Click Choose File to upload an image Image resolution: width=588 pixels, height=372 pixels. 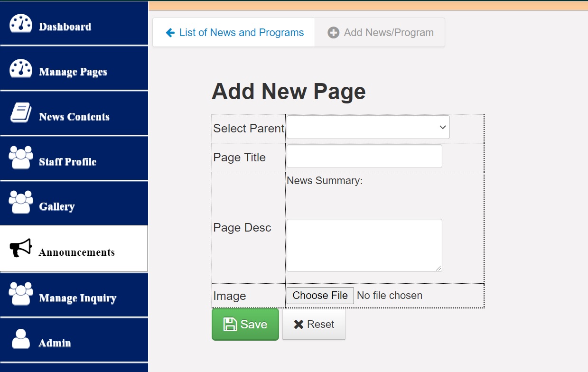click(x=320, y=295)
